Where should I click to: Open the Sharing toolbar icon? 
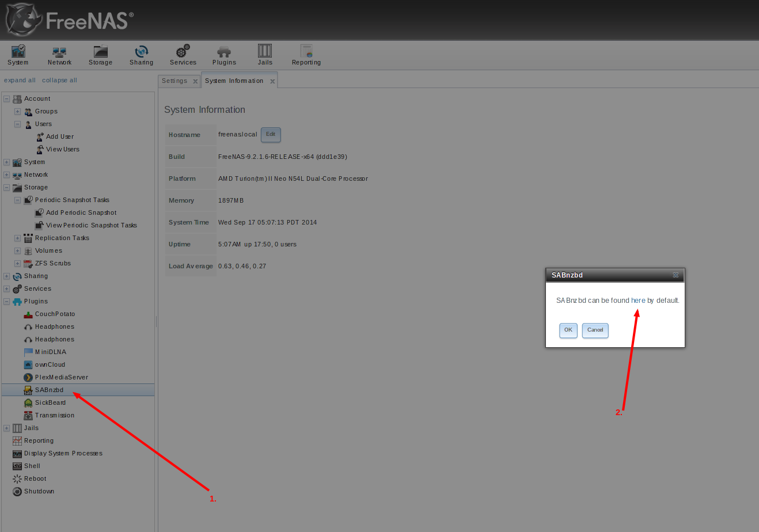click(141, 55)
